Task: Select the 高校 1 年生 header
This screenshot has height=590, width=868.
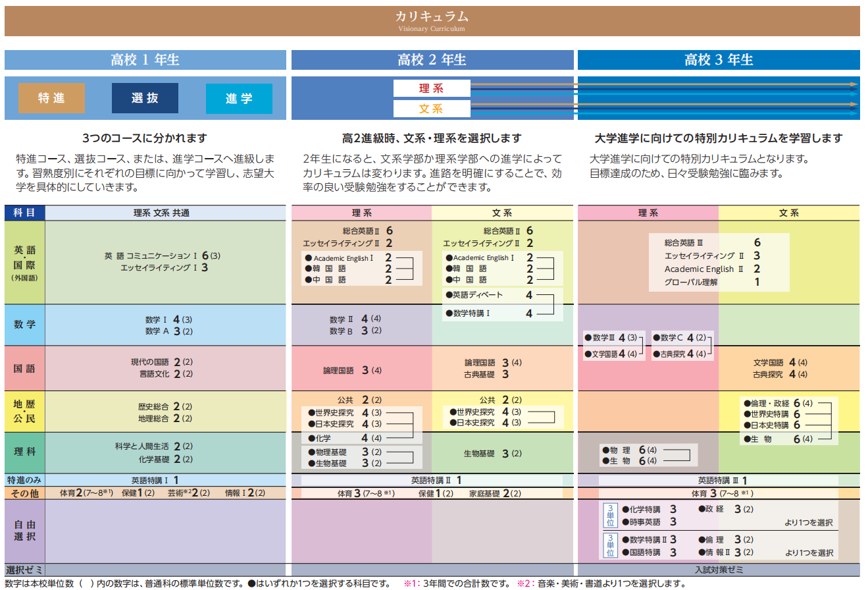Action: tap(145, 60)
